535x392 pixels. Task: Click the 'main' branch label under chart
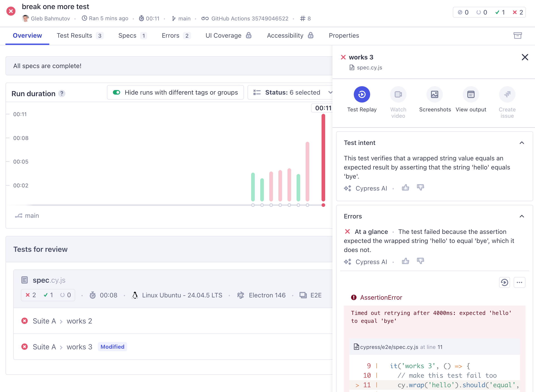[32, 216]
